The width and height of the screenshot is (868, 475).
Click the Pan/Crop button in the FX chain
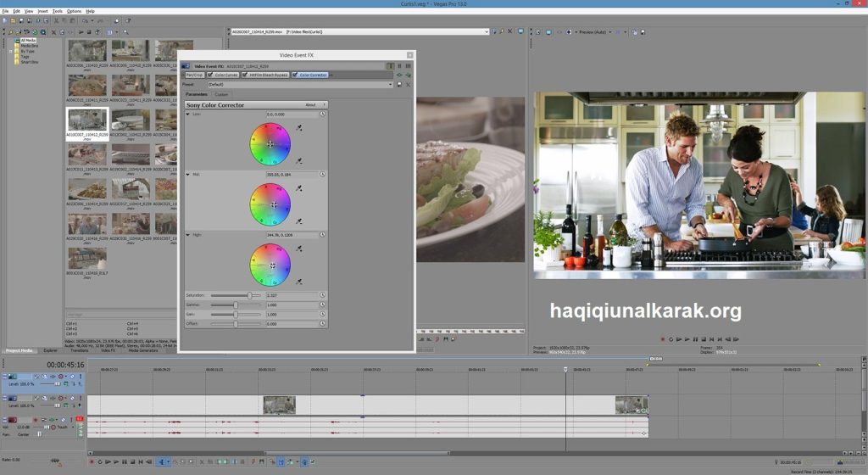pos(194,75)
